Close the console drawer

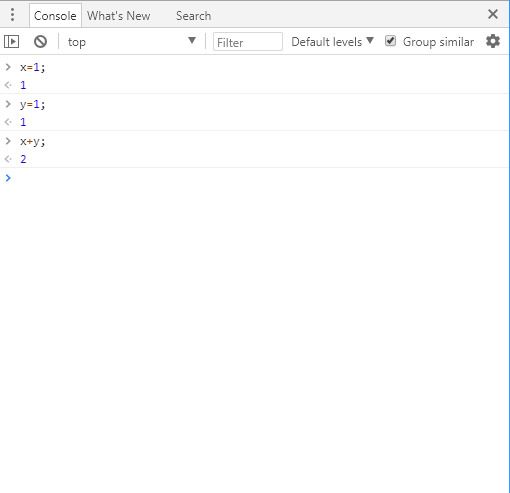[493, 14]
